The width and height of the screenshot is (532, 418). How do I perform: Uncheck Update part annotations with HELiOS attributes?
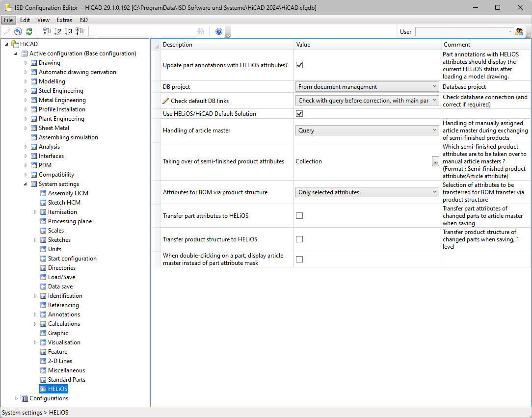[299, 65]
